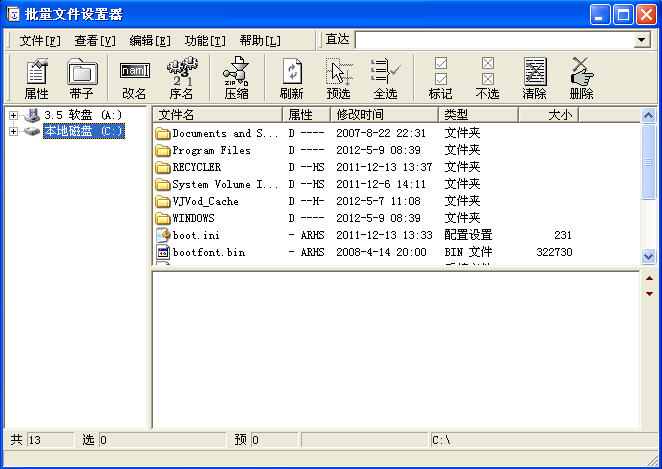Click the Program Files folder icon
This screenshot has width=662, height=469.
(163, 151)
